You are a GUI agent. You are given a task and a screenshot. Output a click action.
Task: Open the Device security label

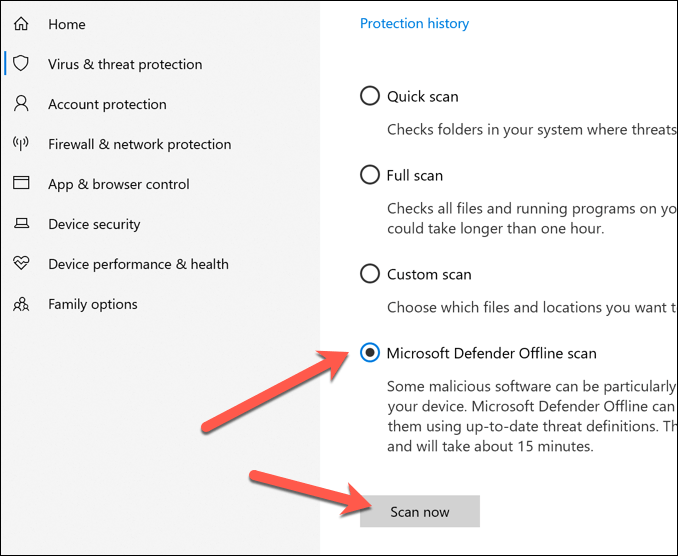94,224
